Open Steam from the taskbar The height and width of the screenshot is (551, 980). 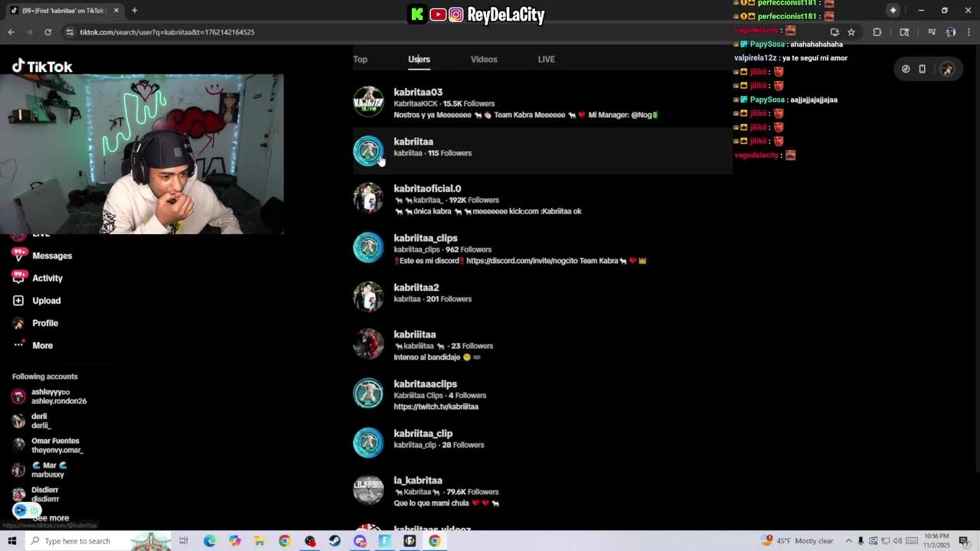tap(335, 541)
